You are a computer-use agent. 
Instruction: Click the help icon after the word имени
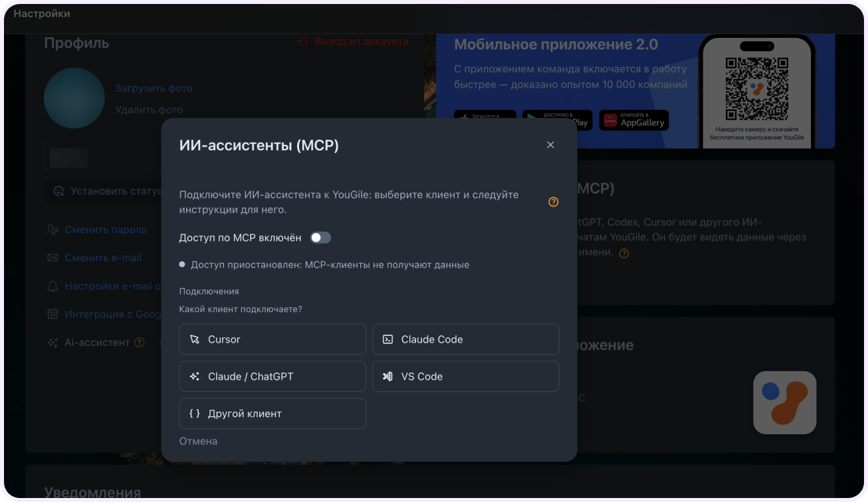coord(623,253)
